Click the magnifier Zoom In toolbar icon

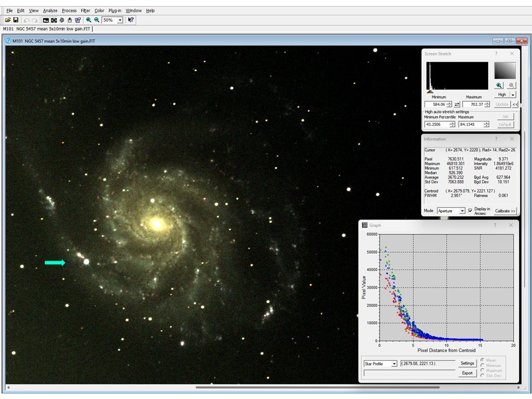click(88, 20)
